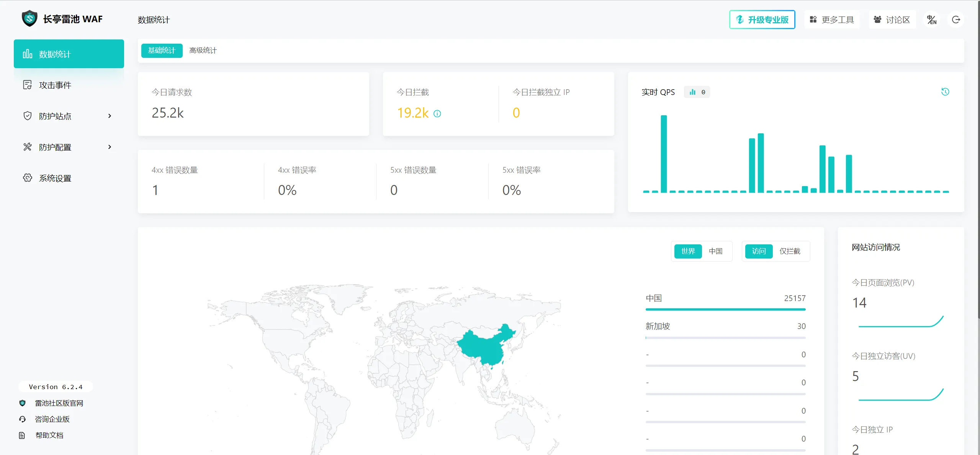Open the 帮助文档 link
The image size is (980, 455).
[x=49, y=435]
